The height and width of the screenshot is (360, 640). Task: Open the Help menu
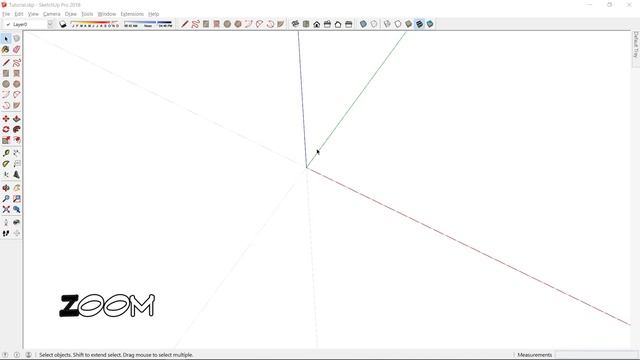[153, 14]
